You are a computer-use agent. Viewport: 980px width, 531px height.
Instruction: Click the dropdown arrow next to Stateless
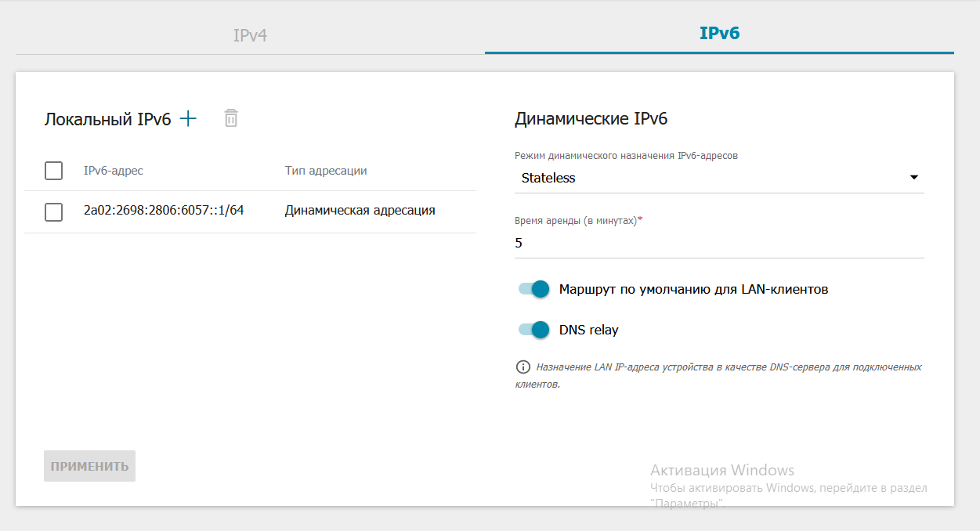coord(913,178)
